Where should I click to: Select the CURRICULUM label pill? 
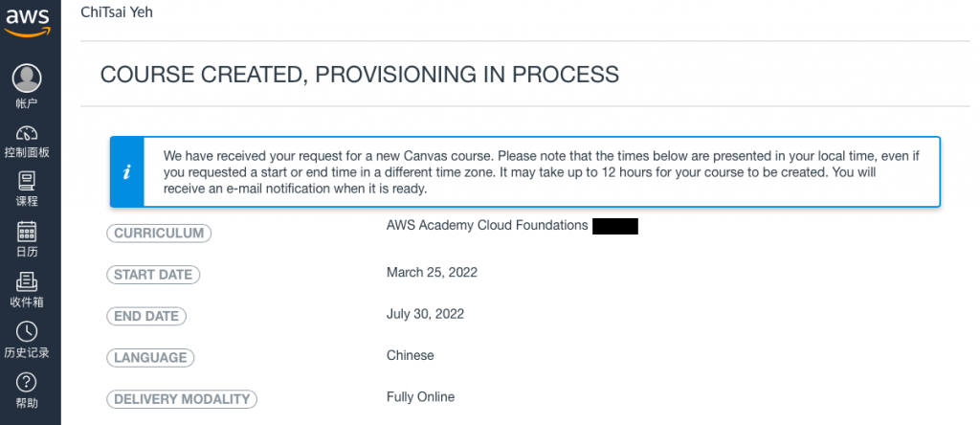158,233
